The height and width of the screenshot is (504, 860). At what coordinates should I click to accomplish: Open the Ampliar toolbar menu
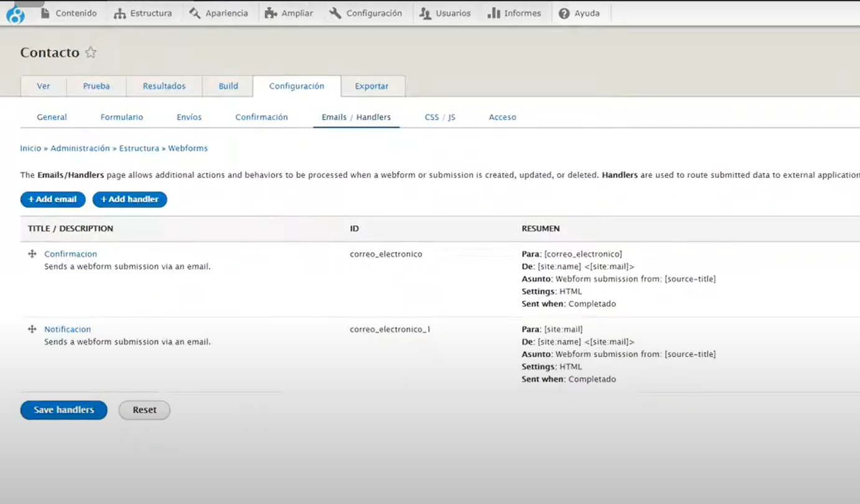pyautogui.click(x=289, y=13)
